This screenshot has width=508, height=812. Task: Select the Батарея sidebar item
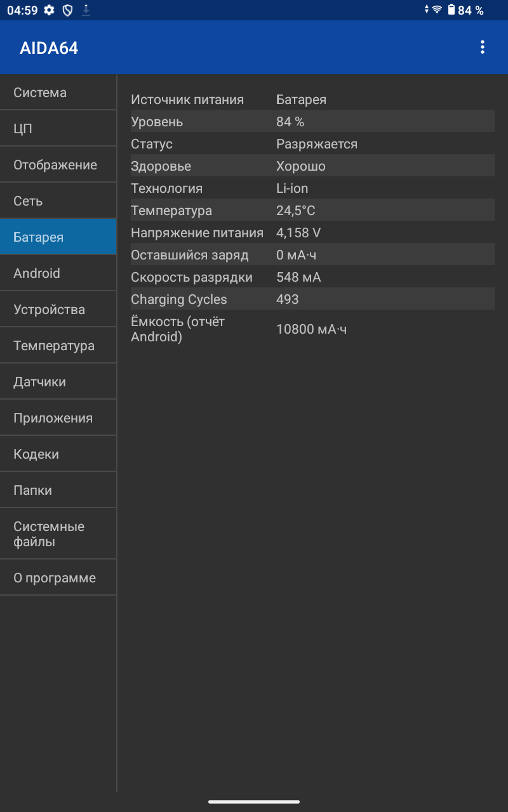click(x=58, y=237)
